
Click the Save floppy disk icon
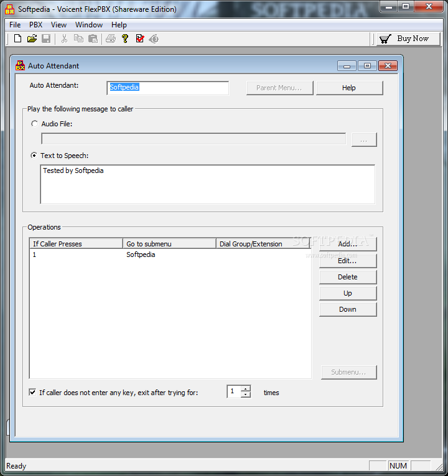(46, 39)
